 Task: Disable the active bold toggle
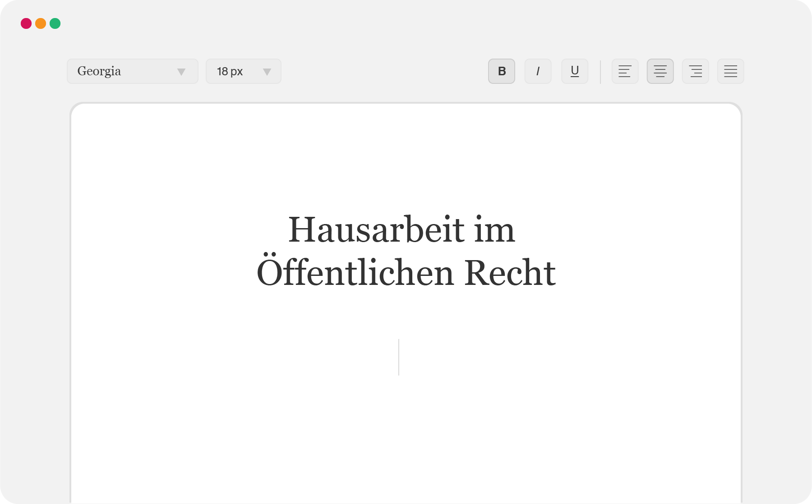click(501, 71)
